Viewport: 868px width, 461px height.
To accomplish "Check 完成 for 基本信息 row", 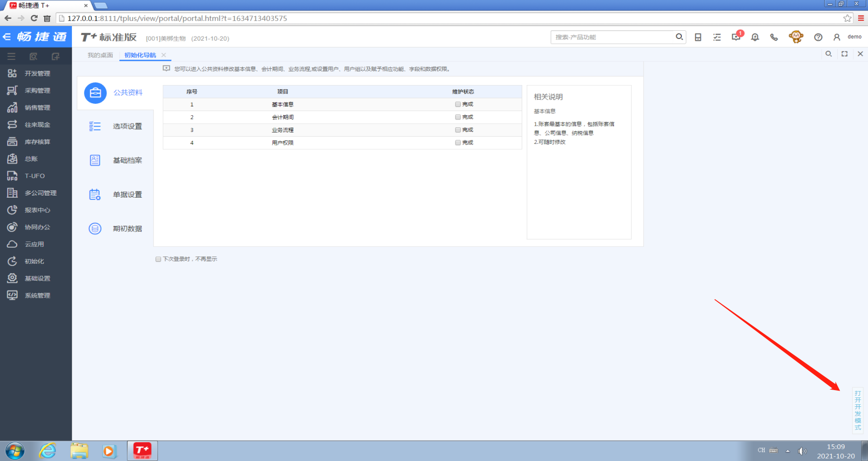I will pyautogui.click(x=458, y=104).
